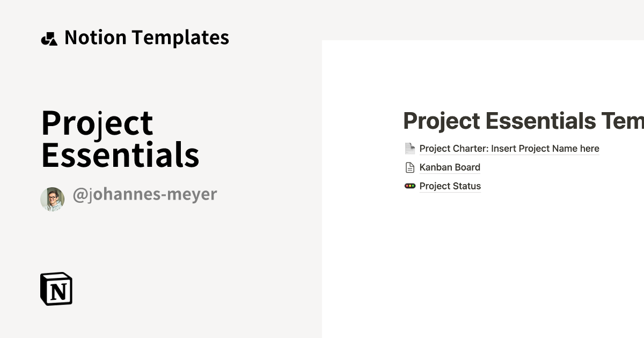Viewport: 644px width, 338px height.
Task: Click the word "Project" in the large heading
Action: pos(96,122)
